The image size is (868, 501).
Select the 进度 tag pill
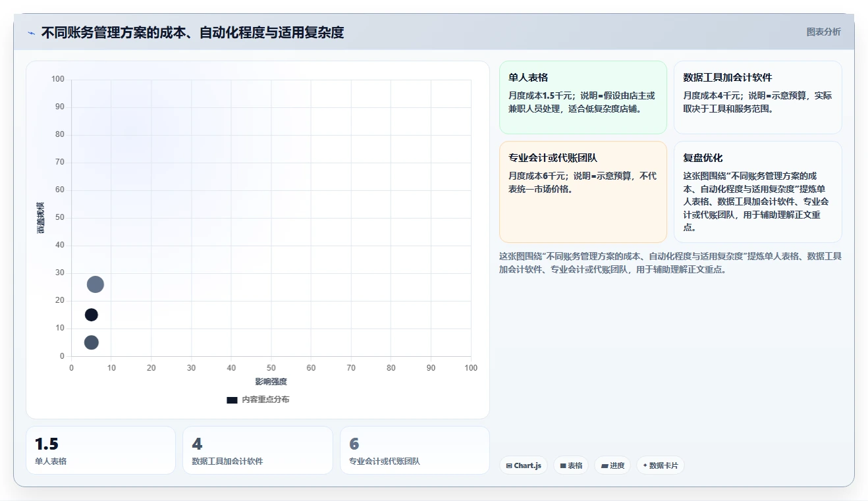(x=612, y=465)
